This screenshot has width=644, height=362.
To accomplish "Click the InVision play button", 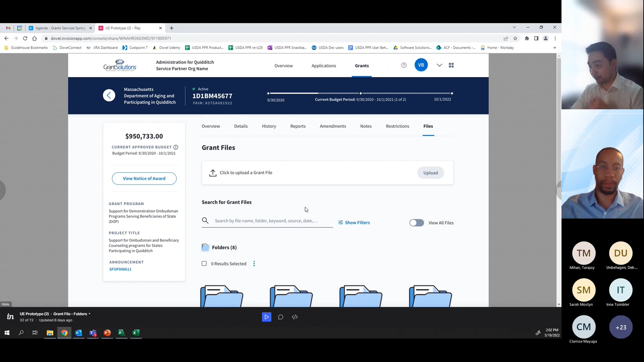I will [x=266, y=317].
